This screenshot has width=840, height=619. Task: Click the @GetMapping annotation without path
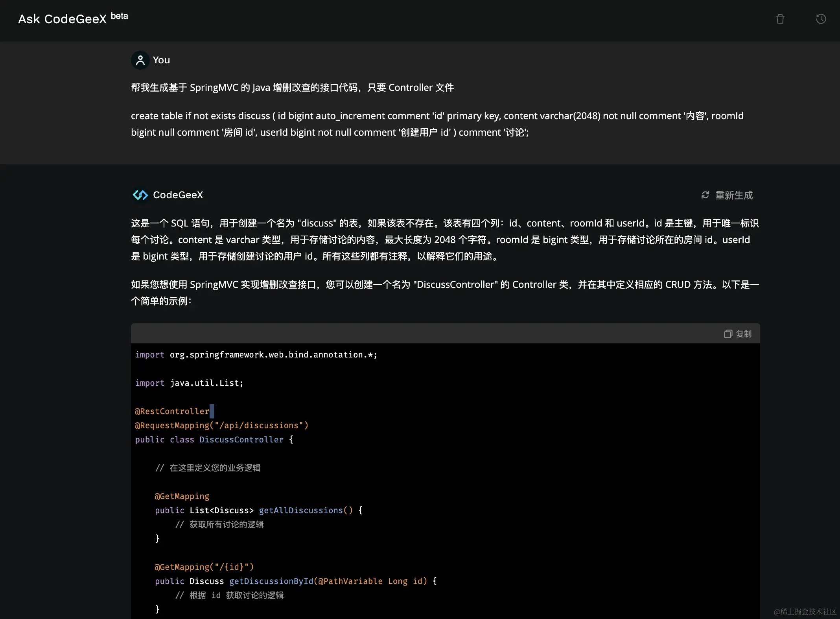[x=182, y=496]
